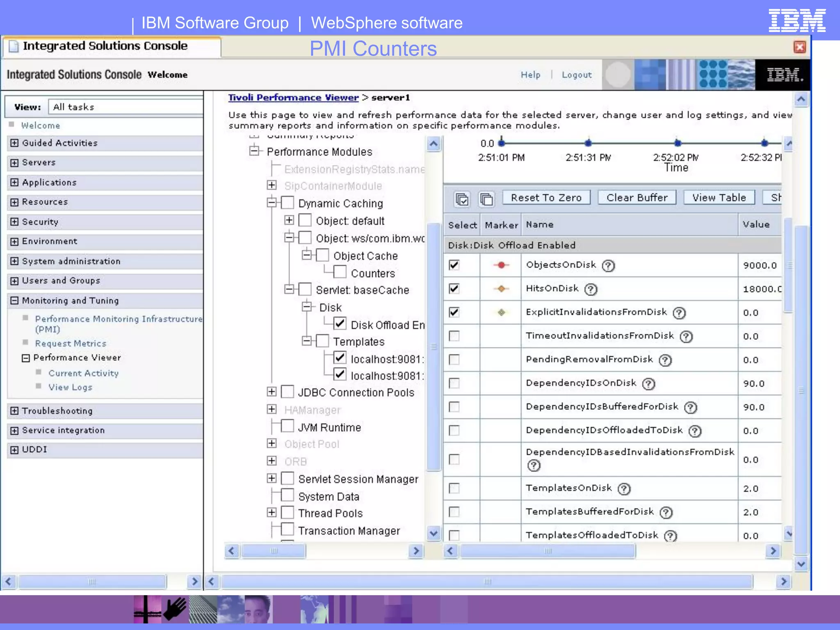Click the red ObjectsOnDisk marker icon
The height and width of the screenshot is (630, 840).
click(x=501, y=265)
